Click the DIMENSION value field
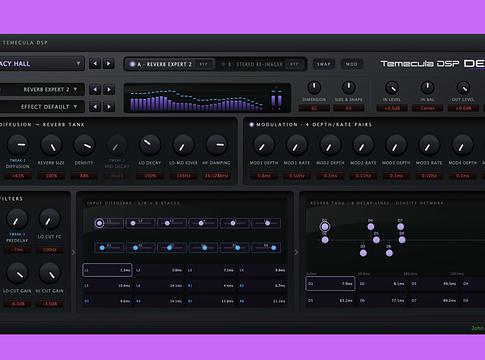 point(314,108)
